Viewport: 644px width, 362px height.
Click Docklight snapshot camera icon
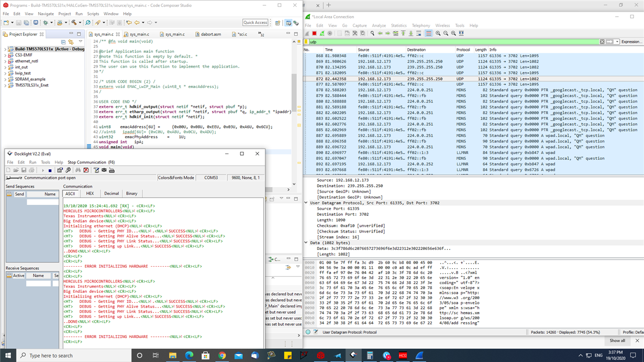[104, 170]
